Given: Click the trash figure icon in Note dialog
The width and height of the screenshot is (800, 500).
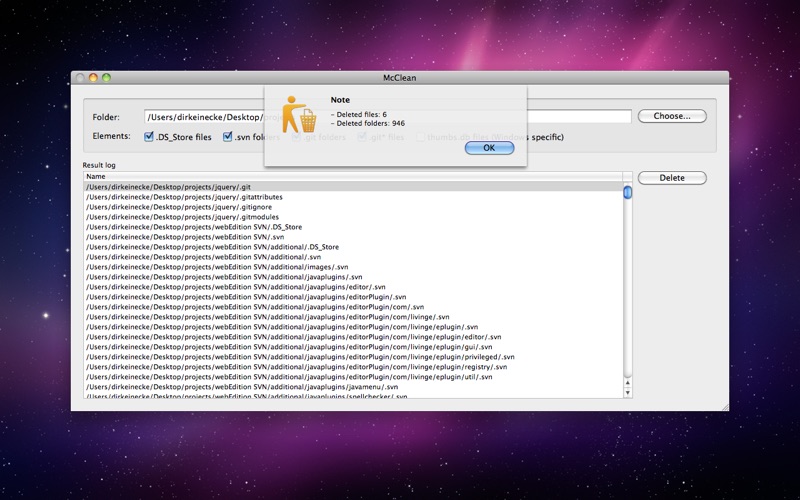Looking at the screenshot, I should [x=299, y=114].
